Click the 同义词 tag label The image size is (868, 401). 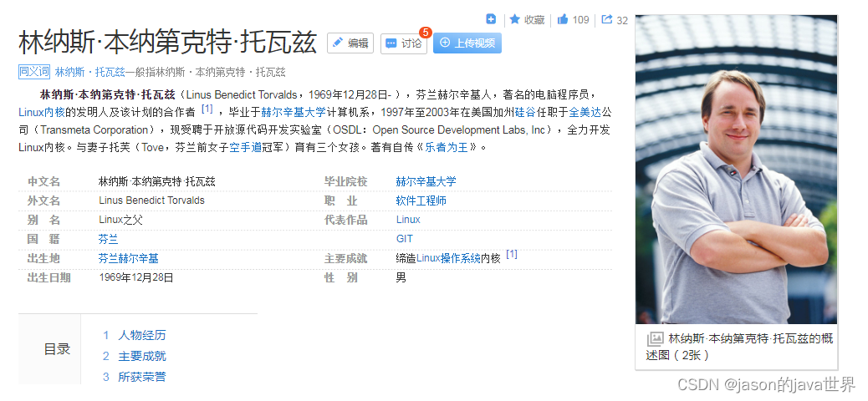tap(34, 72)
